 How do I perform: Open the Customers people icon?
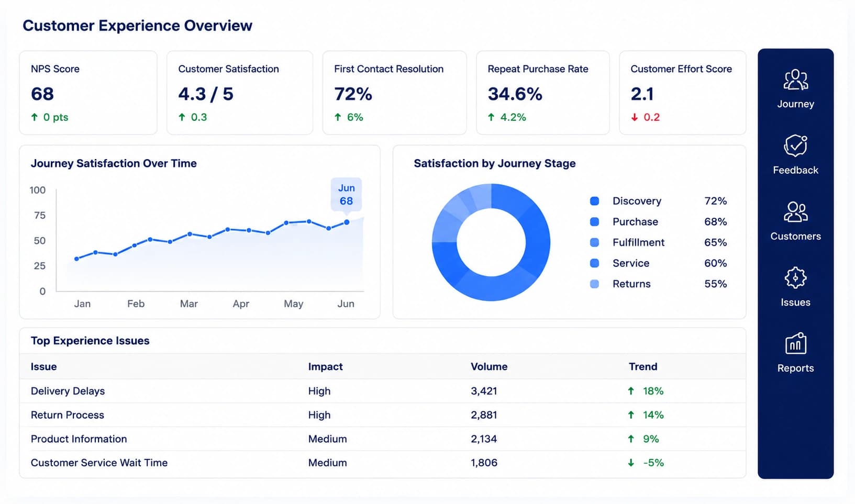795,212
